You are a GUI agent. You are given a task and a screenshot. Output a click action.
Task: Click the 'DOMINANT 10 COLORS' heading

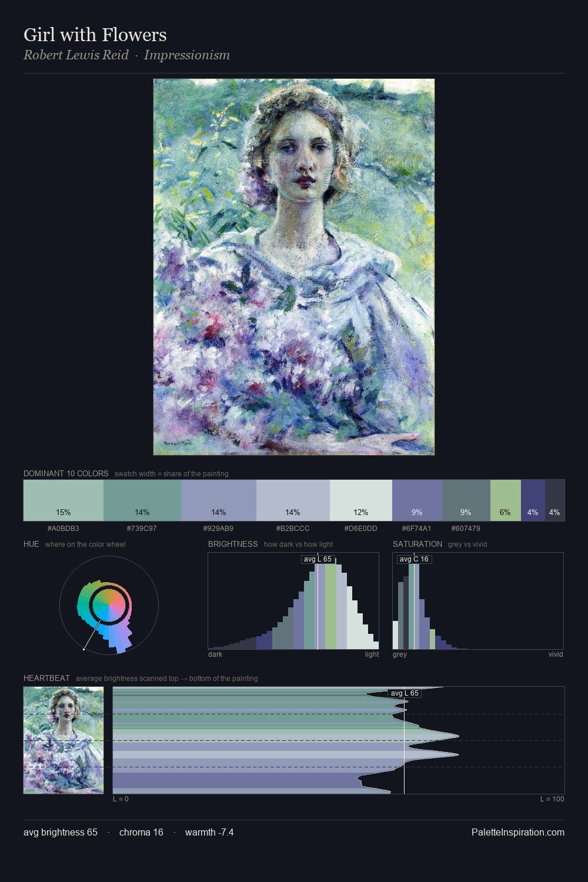coord(66,473)
